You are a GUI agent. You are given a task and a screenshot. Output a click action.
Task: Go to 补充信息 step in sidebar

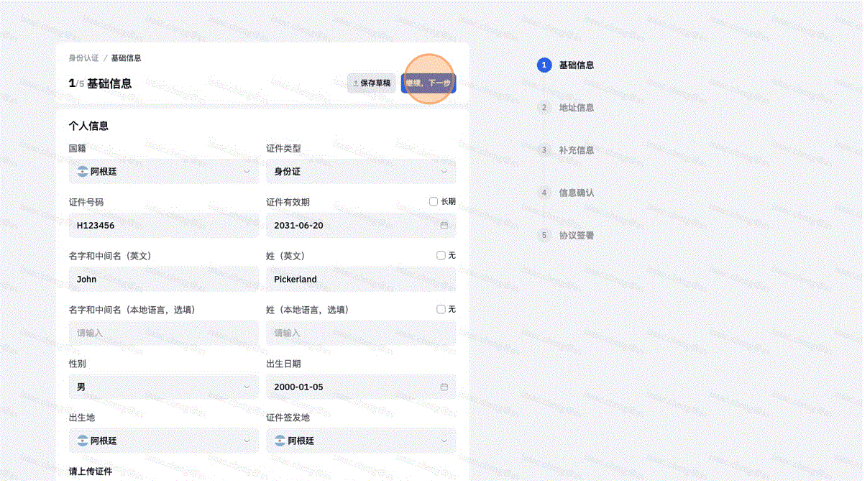(576, 150)
